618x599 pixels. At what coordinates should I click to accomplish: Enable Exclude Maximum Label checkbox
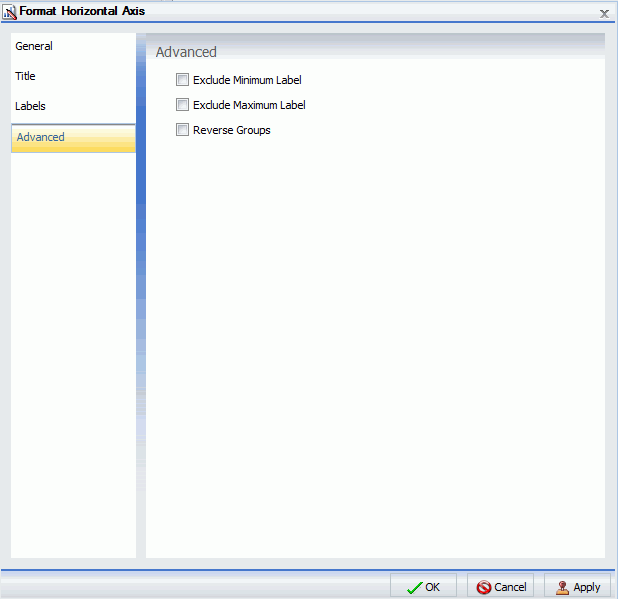[182, 105]
